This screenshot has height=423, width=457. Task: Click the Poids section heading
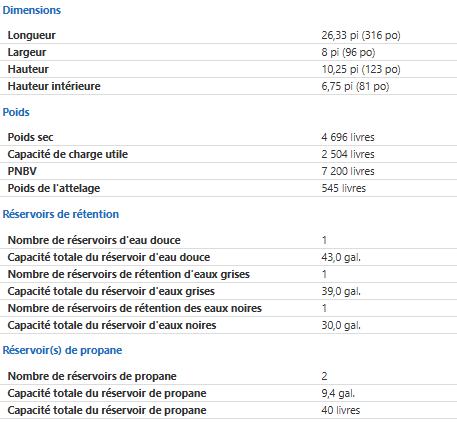(16, 112)
